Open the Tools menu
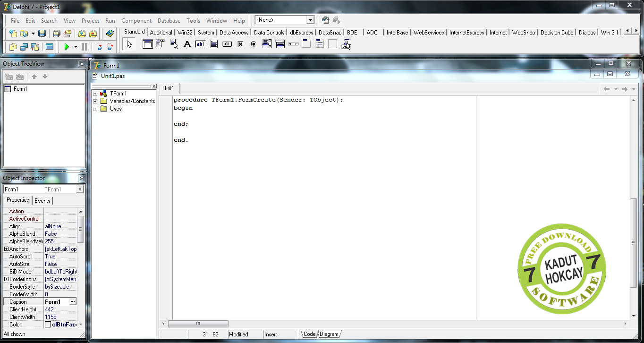644x343 pixels. [194, 21]
